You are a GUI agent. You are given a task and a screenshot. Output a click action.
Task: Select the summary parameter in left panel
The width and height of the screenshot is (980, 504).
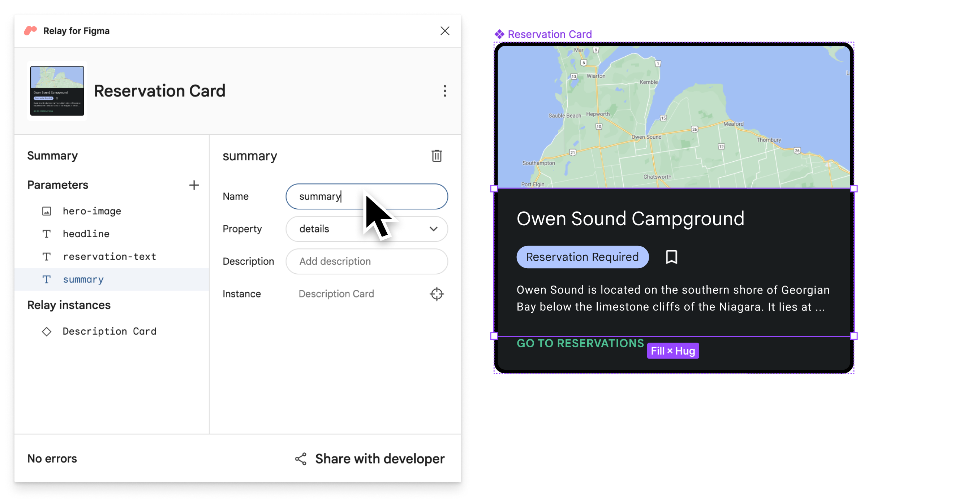(x=83, y=279)
